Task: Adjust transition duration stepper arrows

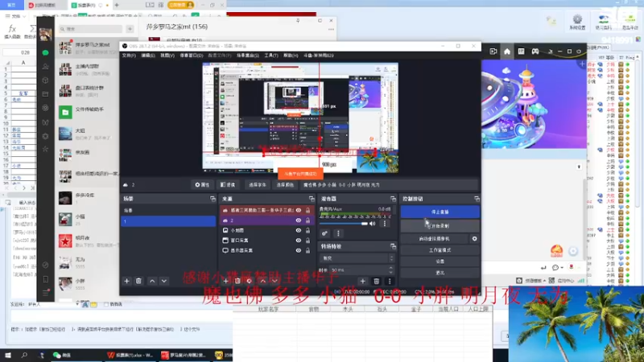Action: click(x=390, y=270)
